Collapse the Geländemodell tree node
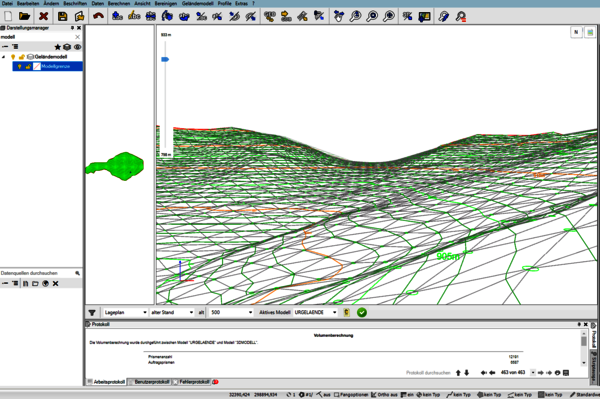 coord(4,57)
